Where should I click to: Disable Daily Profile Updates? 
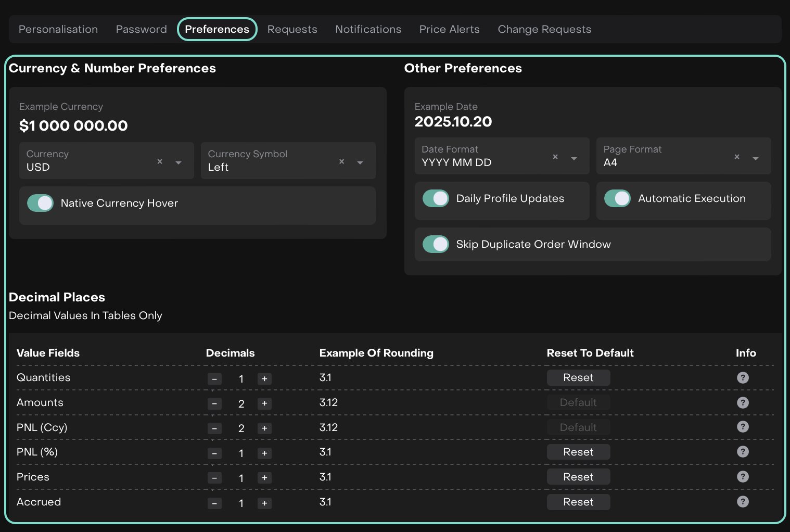pyautogui.click(x=436, y=198)
